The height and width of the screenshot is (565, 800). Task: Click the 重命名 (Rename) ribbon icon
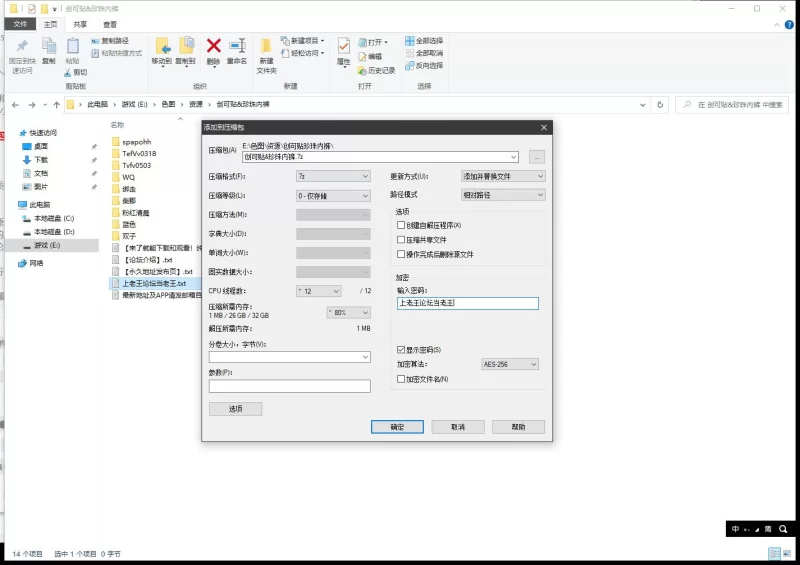237,45
